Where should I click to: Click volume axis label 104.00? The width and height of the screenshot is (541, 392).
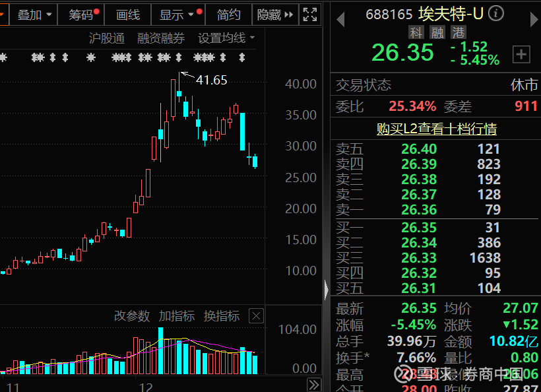point(297,330)
